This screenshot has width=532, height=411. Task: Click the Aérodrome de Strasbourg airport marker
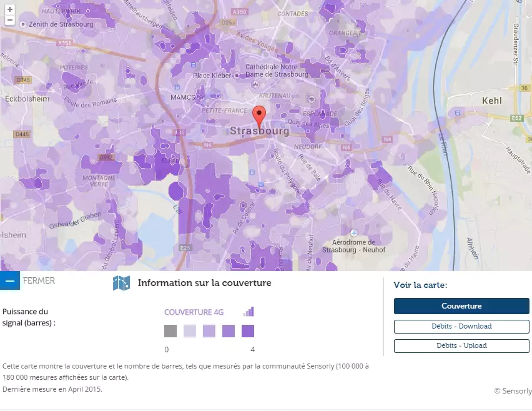pyautogui.click(x=354, y=233)
